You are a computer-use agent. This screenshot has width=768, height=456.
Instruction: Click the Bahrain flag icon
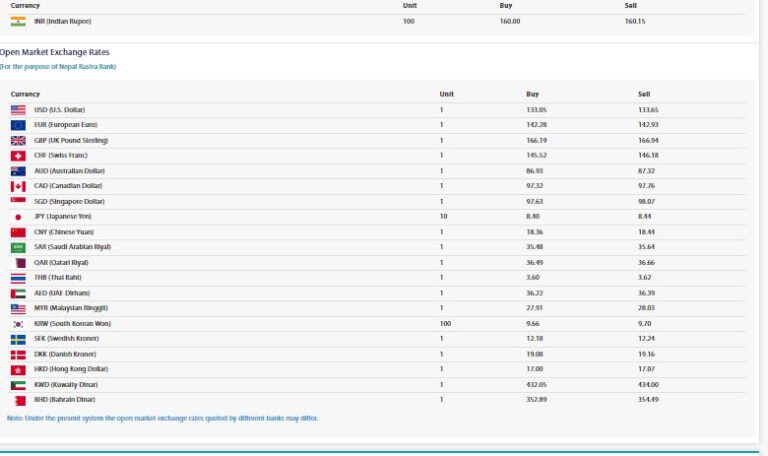(x=20, y=401)
